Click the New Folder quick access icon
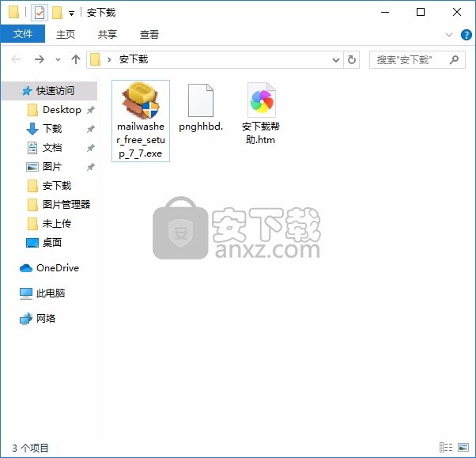The width and height of the screenshot is (476, 458). point(58,13)
